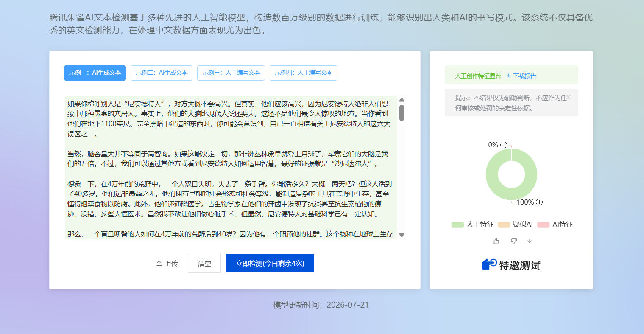Click the text area scrollbar thumb

click(x=401, y=113)
